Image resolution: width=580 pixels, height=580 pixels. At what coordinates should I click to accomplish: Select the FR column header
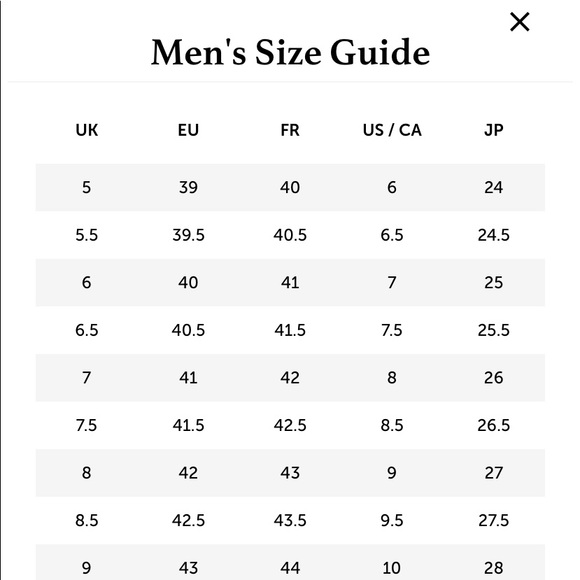coord(290,130)
